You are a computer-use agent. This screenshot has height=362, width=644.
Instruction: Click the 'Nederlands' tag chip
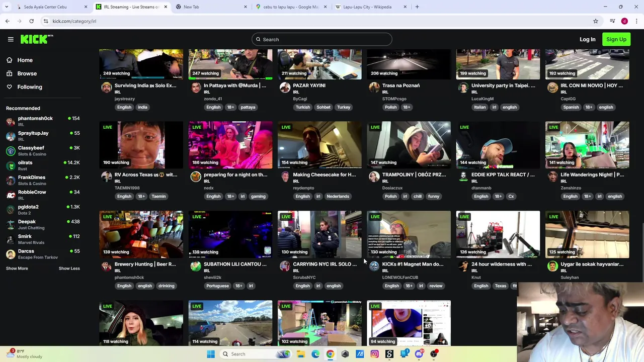[x=338, y=197]
